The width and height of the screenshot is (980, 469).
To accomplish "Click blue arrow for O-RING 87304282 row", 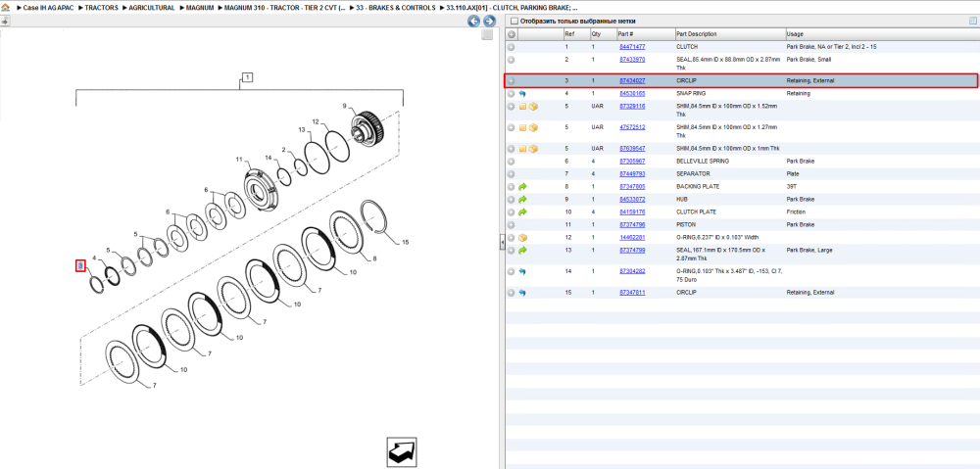I will click(522, 271).
